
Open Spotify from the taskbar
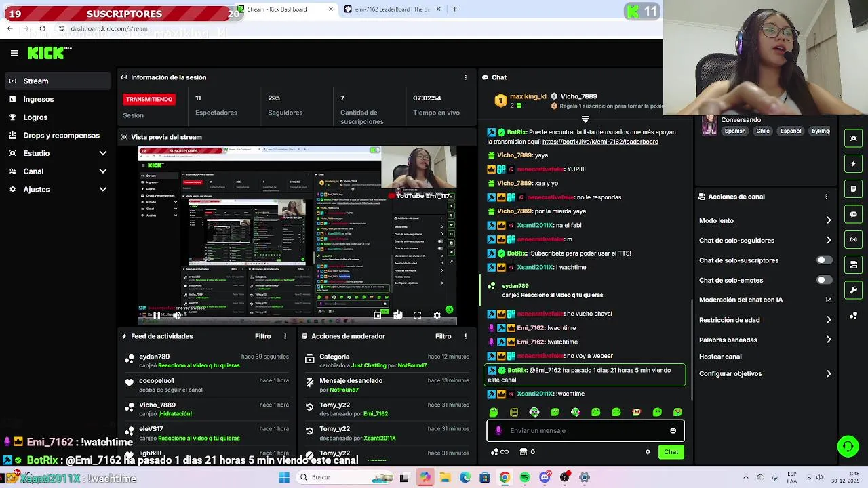pyautogui.click(x=525, y=477)
